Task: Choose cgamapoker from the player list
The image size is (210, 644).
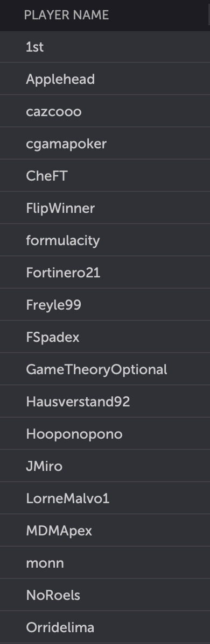Action: coord(105,144)
